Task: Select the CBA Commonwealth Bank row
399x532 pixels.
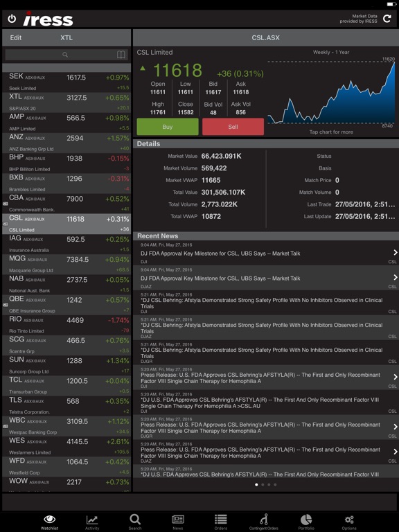Action: (66, 204)
